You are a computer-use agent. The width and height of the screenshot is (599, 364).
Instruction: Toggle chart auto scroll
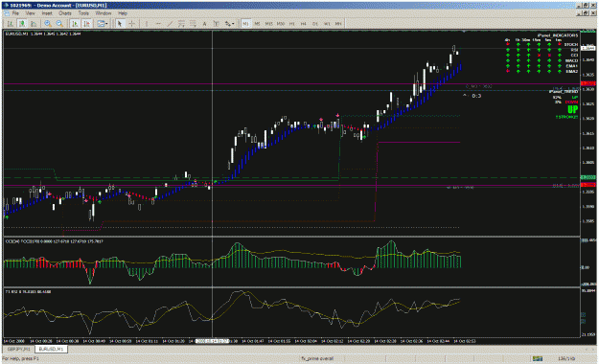pos(76,24)
